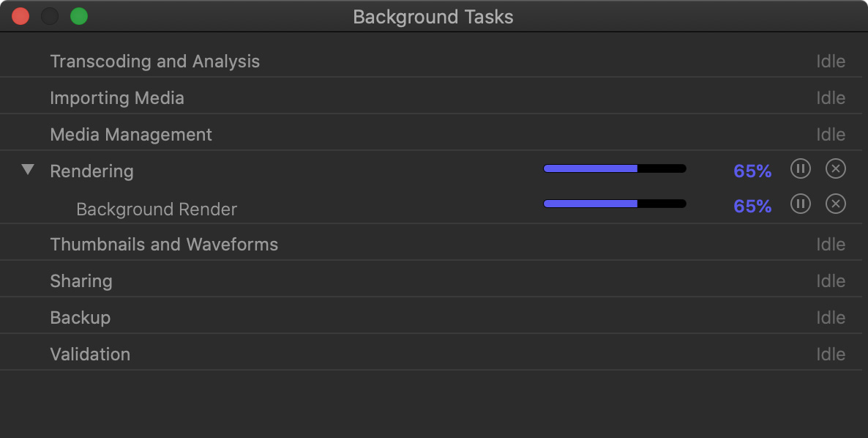Viewport: 868px width, 438px height.
Task: Close the Background Tasks window
Action: (20, 16)
